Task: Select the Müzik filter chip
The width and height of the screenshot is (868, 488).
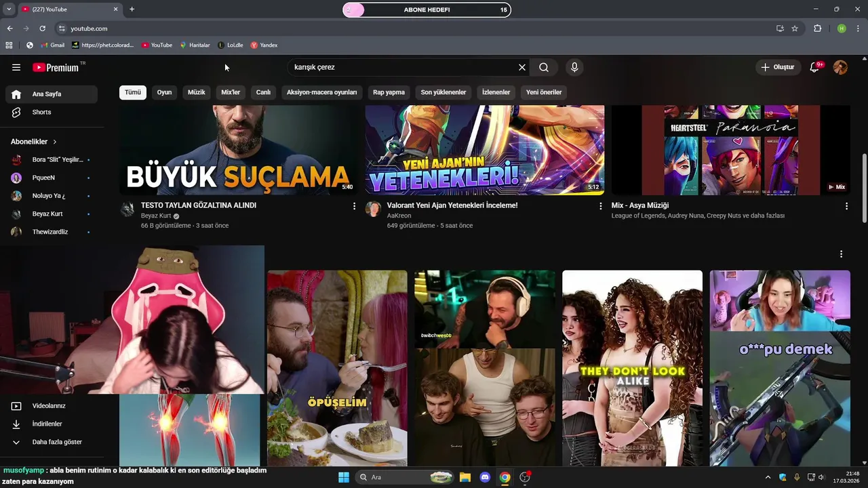Action: pyautogui.click(x=196, y=92)
